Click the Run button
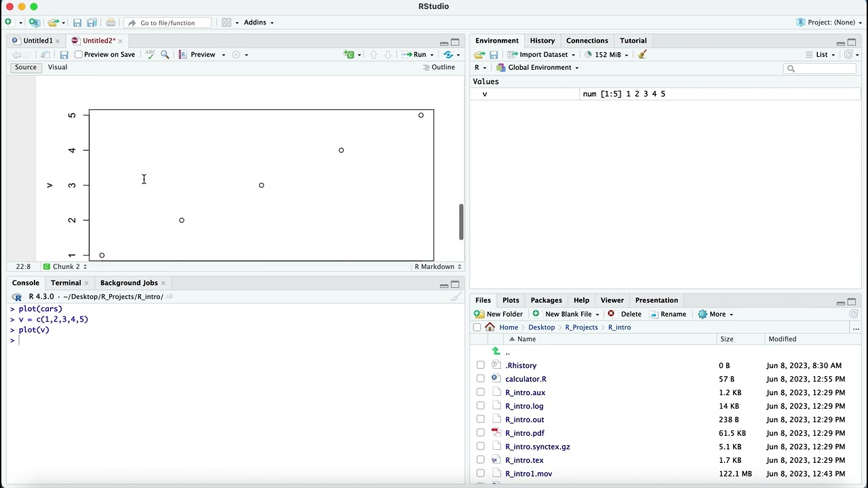 [414, 54]
